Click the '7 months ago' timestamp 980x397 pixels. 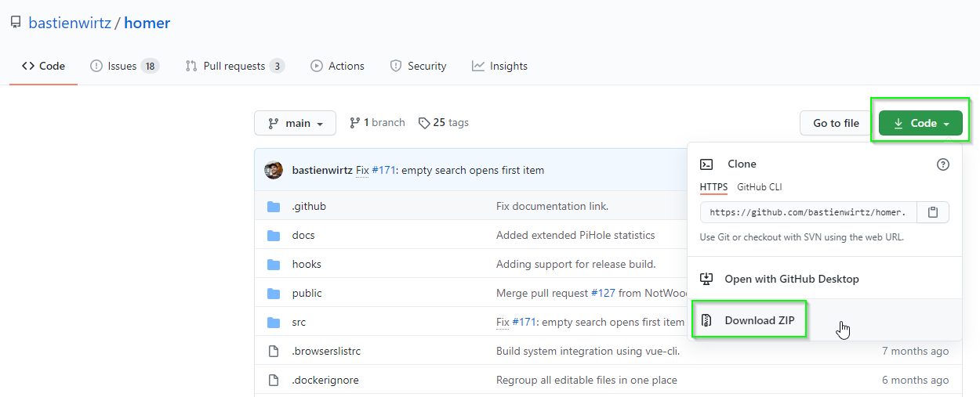pyautogui.click(x=915, y=351)
